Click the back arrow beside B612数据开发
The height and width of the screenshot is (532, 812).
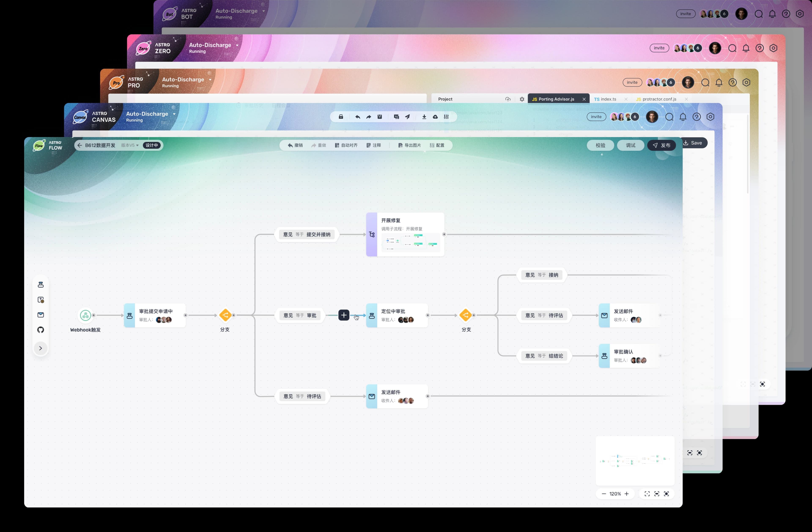coord(80,145)
